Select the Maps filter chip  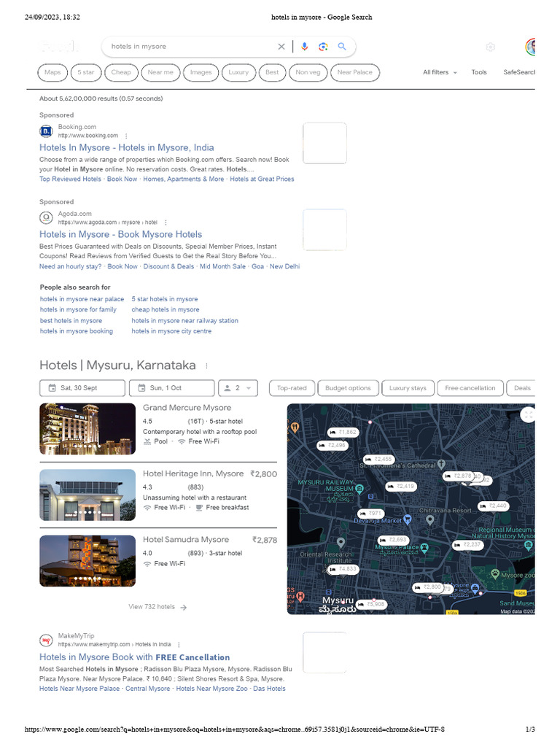coord(52,72)
